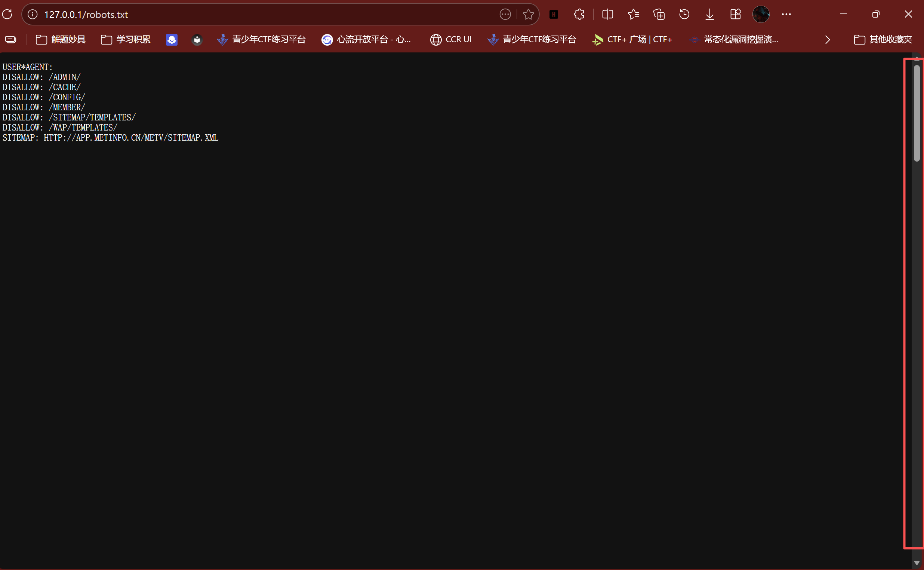Open Downloads icon
924x570 pixels.
click(710, 14)
